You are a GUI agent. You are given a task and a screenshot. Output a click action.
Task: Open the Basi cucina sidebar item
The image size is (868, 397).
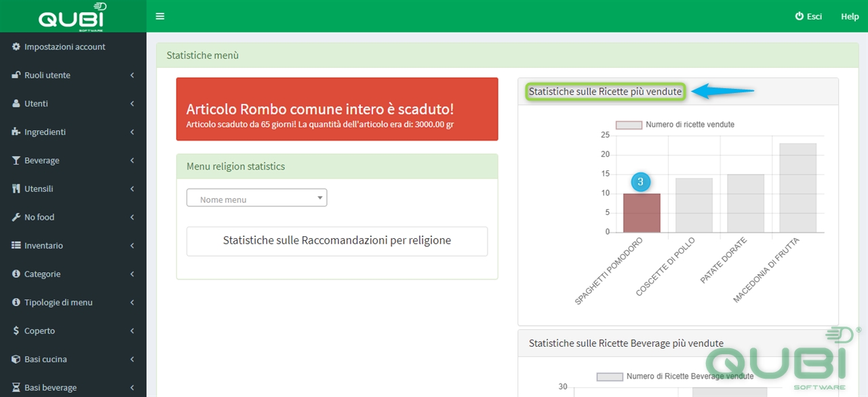[73, 359]
